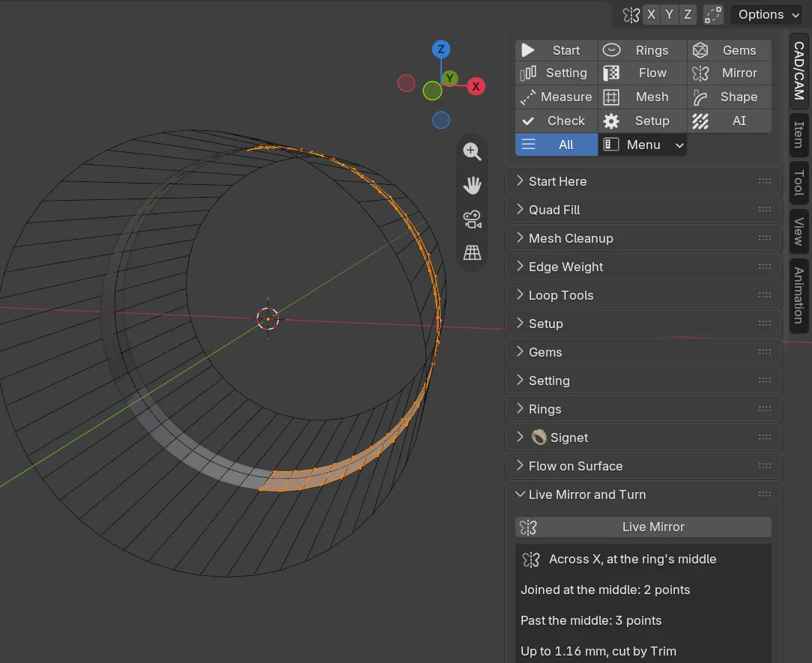This screenshot has height=663, width=812.
Task: Click 'Across X, at the ring's middle'
Action: click(632, 560)
